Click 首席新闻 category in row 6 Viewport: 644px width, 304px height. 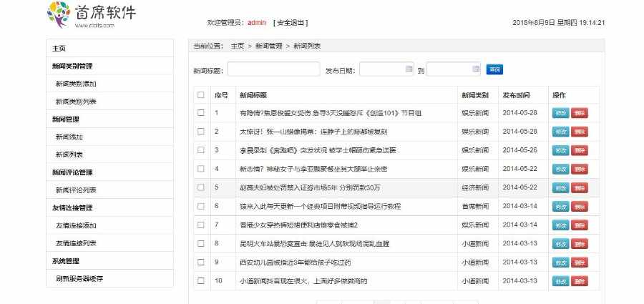[x=475, y=206]
